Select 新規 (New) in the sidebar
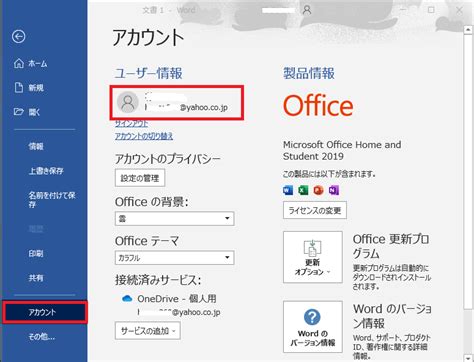Screen dimensions: 474x362 click(x=29, y=88)
